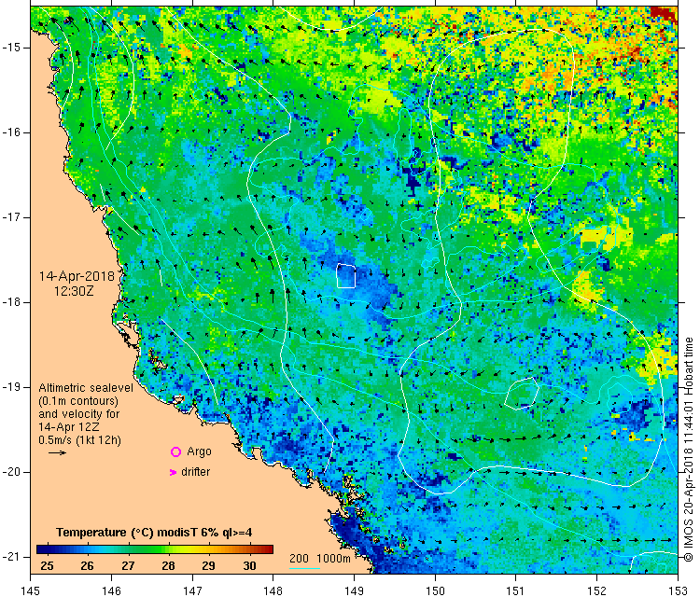Click the longitude axis label 146
The image size is (700, 597).
pos(111,590)
